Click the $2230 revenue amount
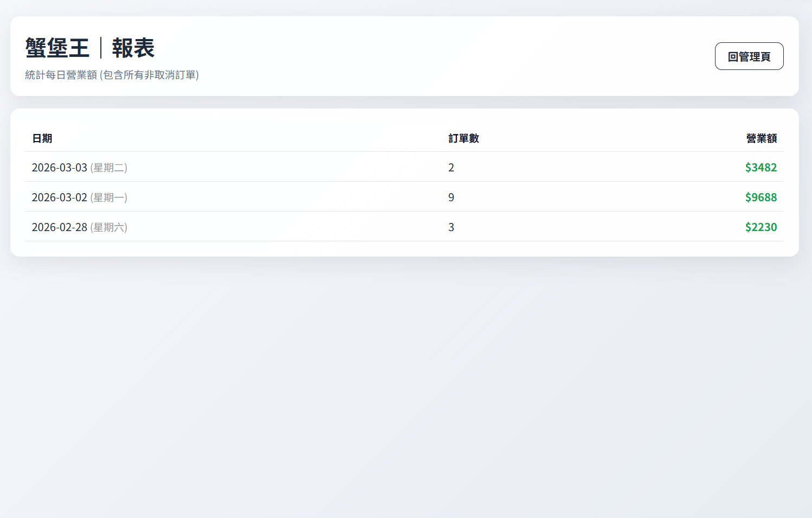This screenshot has height=518, width=812. (x=761, y=227)
